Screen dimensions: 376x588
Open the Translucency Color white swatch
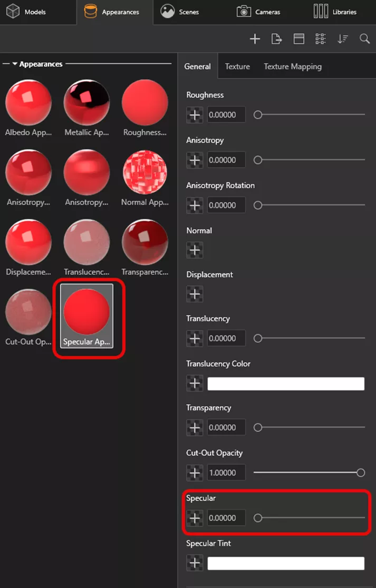coord(286,384)
